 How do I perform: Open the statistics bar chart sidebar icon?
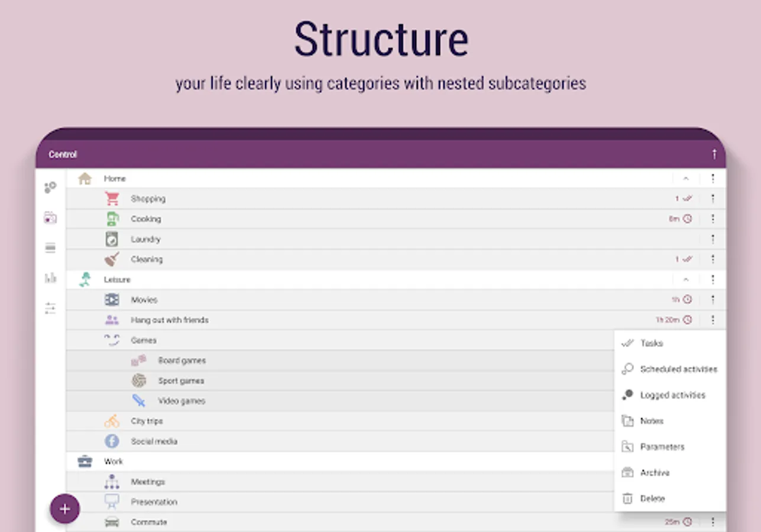pos(50,278)
